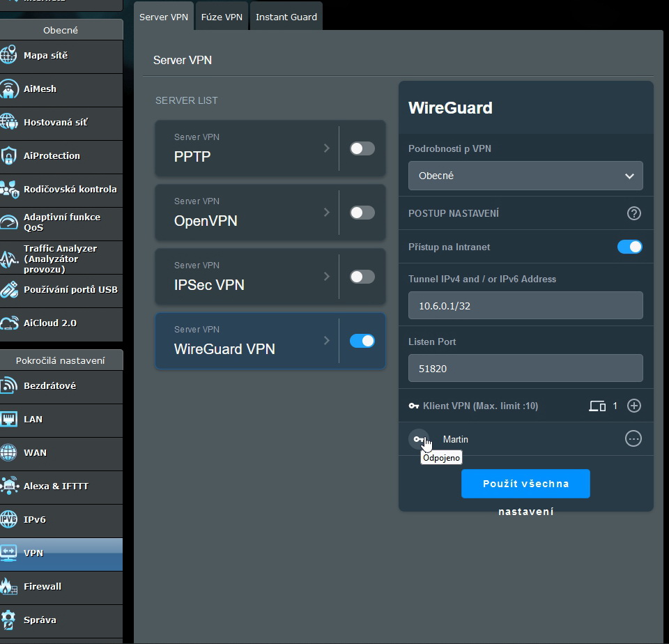The height and width of the screenshot is (644, 669).
Task: Click the Pokročilá nastavení section header
Action: pyautogui.click(x=61, y=360)
